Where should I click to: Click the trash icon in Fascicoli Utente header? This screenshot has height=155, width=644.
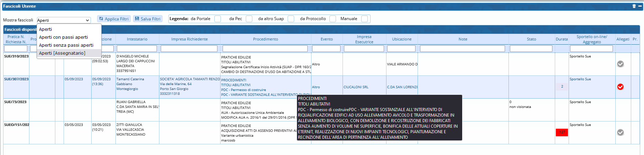(x=634, y=6)
